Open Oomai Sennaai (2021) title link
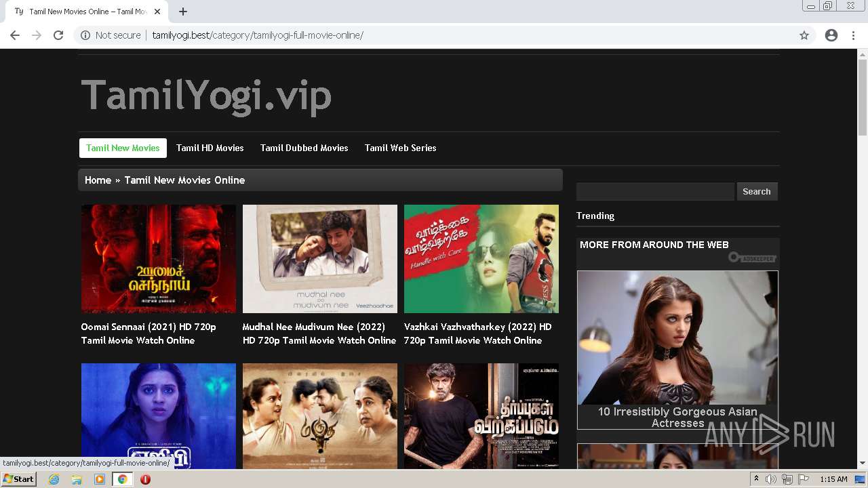 tap(149, 333)
